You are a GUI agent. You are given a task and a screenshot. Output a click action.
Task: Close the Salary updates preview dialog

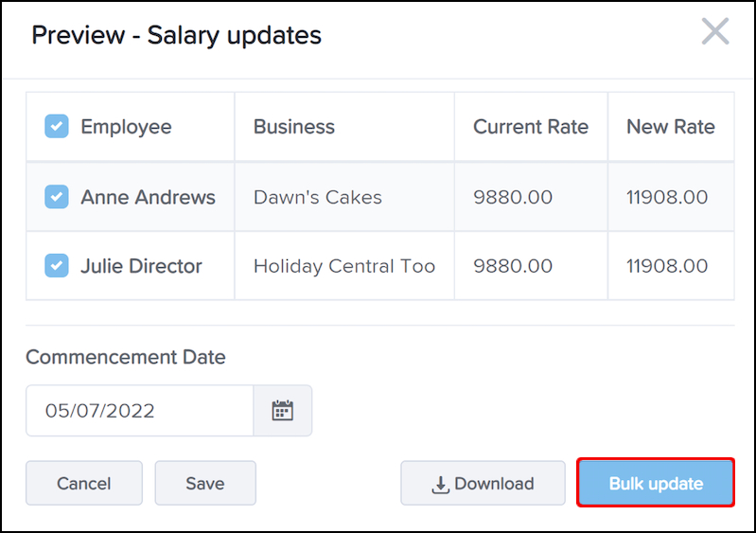coord(715,32)
